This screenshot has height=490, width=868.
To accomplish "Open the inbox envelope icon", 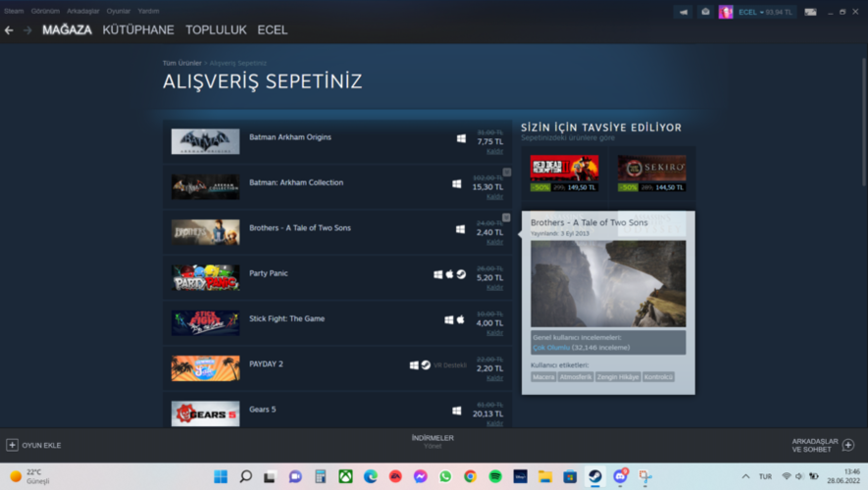I will tap(705, 12).
